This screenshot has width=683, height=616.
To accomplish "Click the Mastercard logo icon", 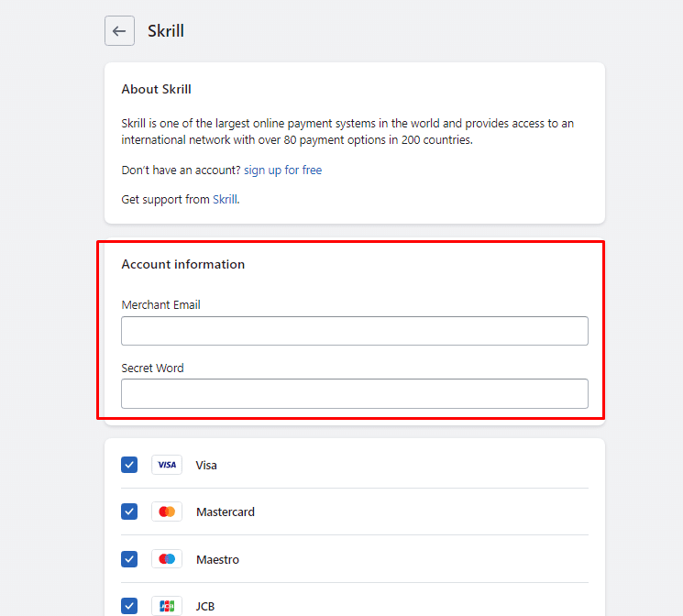I will [x=167, y=511].
